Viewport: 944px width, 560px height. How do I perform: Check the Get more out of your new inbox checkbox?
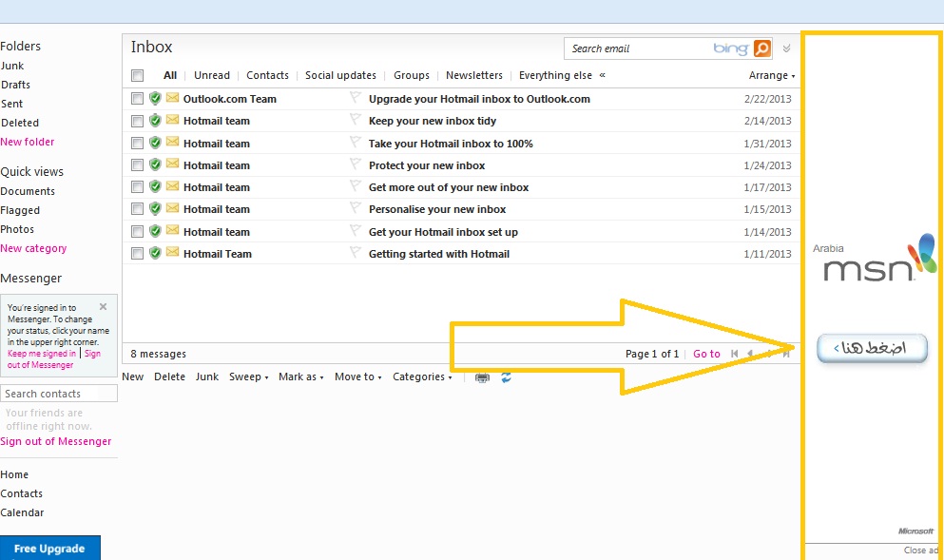click(x=137, y=187)
